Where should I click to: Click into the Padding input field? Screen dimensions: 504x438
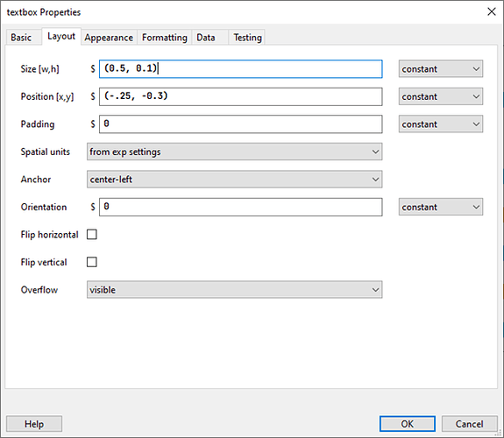click(240, 124)
